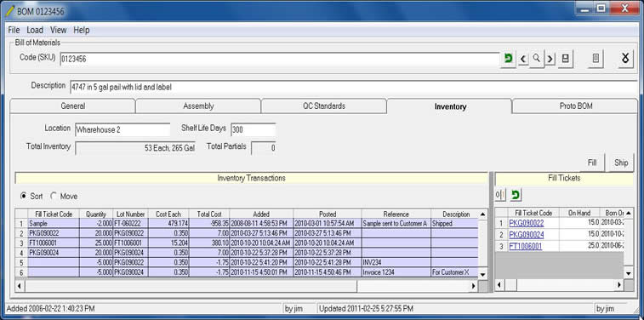Click transactions vertical scrollbar down arrow

[x=483, y=274]
